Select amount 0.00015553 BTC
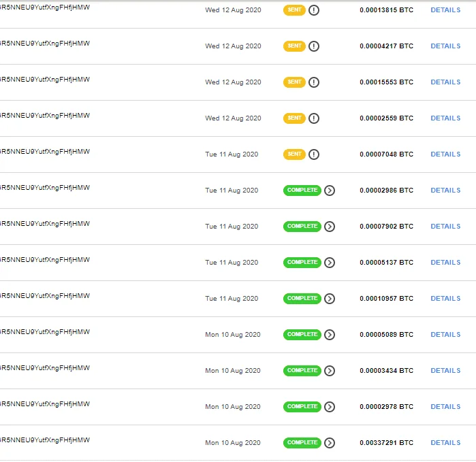The width and height of the screenshot is (476, 462). coord(386,82)
